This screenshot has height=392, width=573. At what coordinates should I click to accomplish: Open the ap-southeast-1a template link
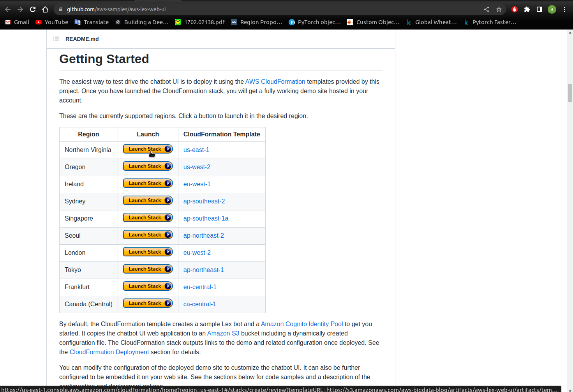tap(206, 219)
